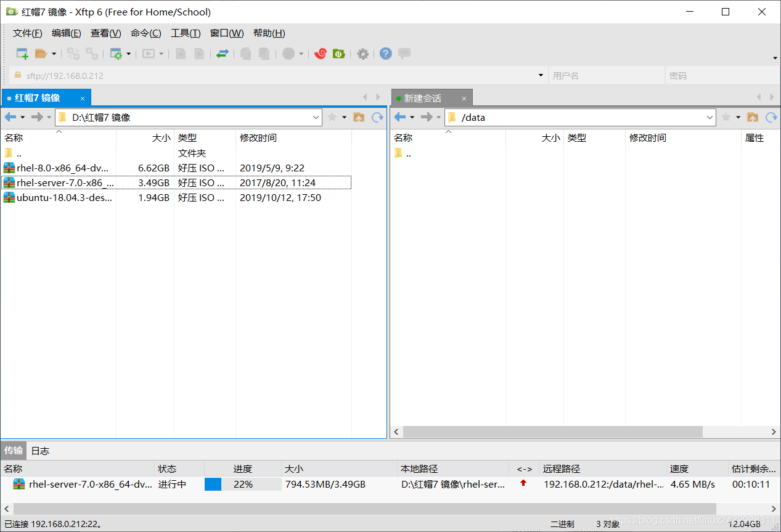This screenshot has width=781, height=532.
Task: Open the session properties icon with gear
Action: 116,54
